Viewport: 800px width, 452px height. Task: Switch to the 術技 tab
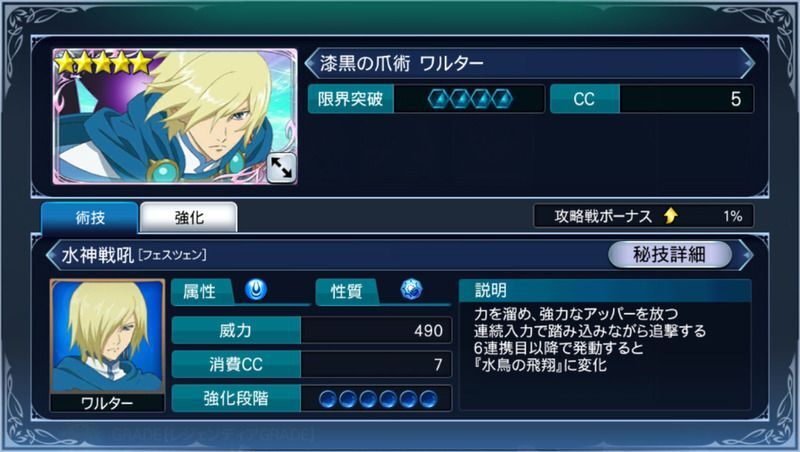pyautogui.click(x=90, y=218)
